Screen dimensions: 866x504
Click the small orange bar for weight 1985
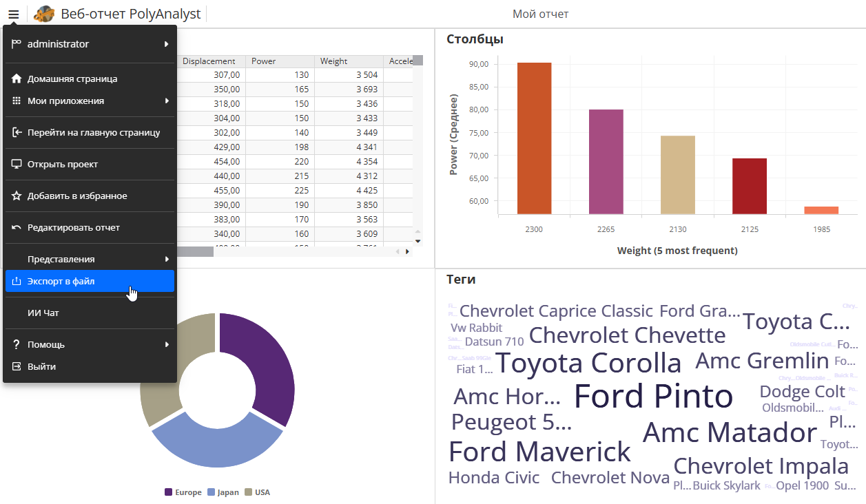[x=821, y=210]
